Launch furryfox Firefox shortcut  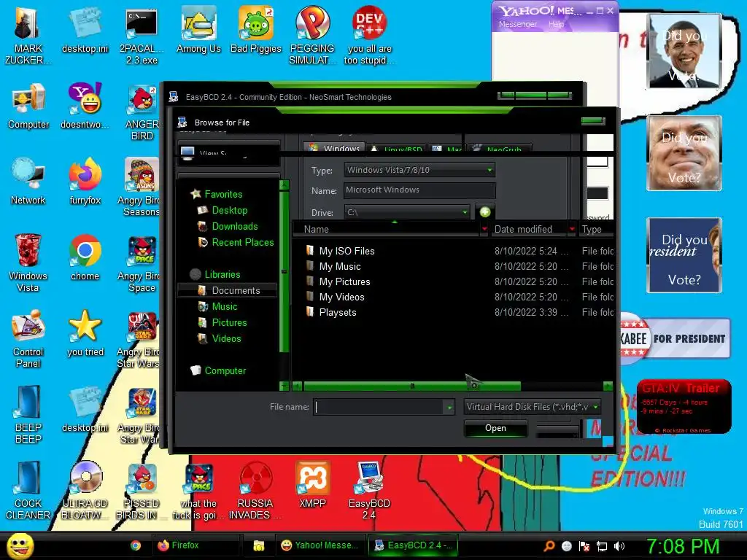pos(85,182)
